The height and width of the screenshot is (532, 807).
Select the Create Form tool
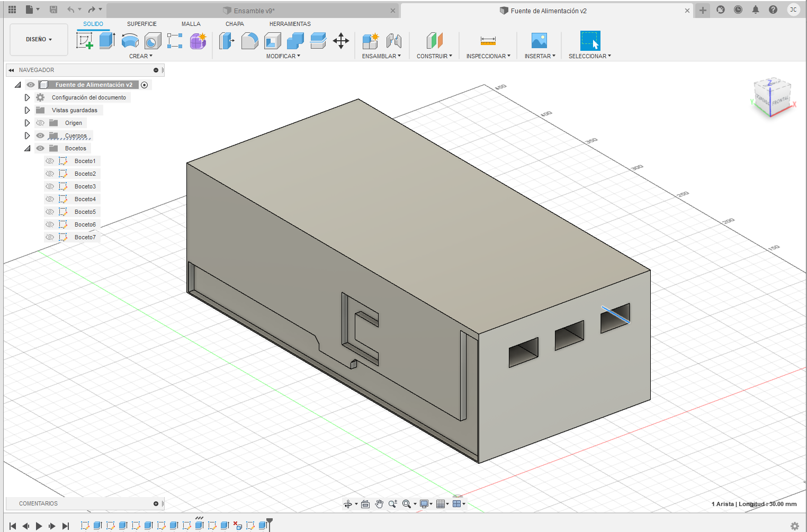tap(198, 41)
